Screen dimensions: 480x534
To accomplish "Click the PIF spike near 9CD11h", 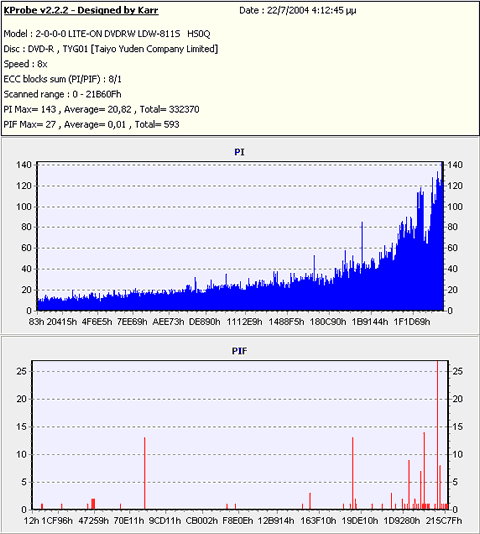I will [x=144, y=473].
